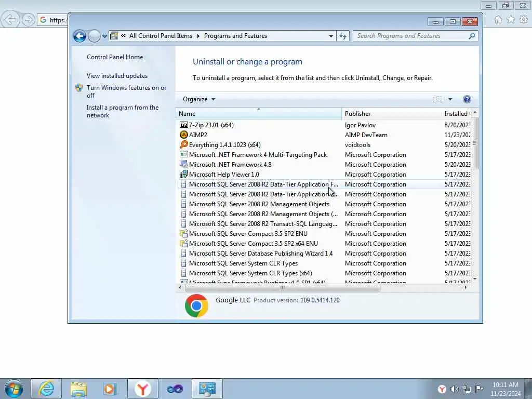The width and height of the screenshot is (532, 399).
Task: Open the View installed updates link
Action: 117,76
